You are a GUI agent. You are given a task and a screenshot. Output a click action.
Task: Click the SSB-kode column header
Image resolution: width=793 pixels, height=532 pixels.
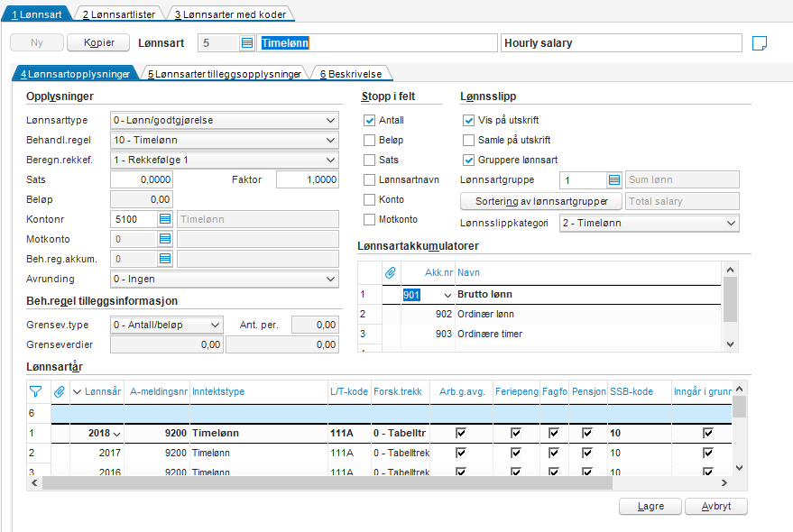point(640,391)
